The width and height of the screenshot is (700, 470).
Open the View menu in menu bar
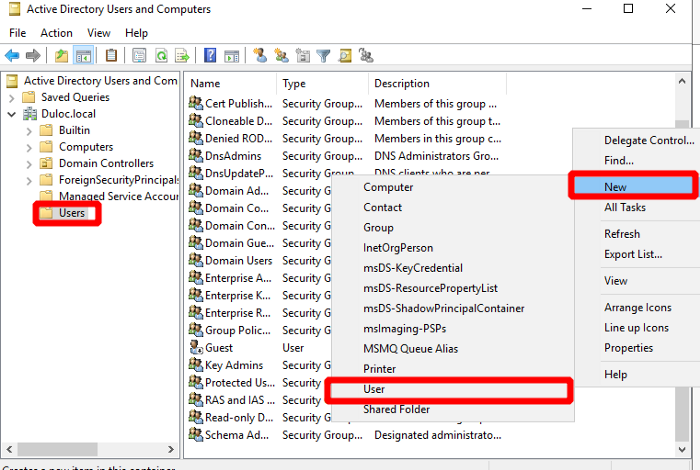99,33
